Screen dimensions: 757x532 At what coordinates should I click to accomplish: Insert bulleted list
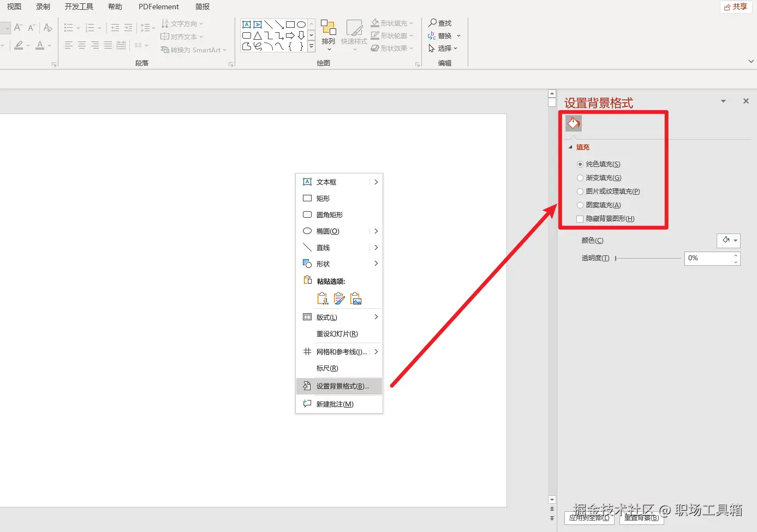(x=68, y=27)
